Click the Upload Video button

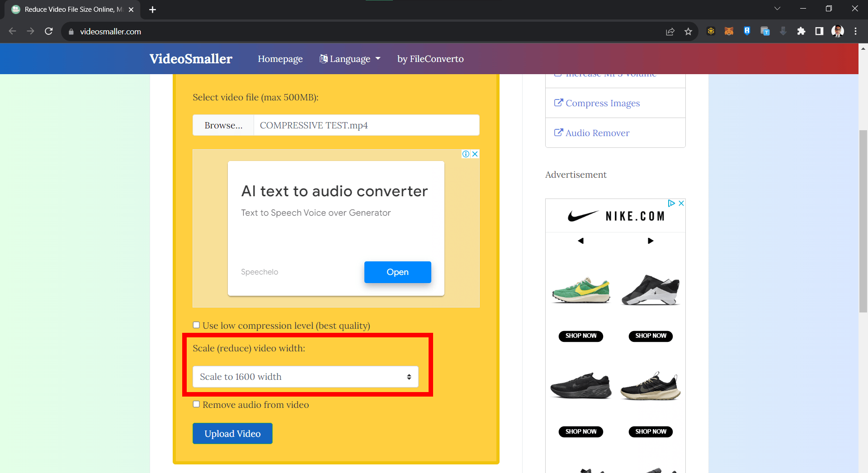232,433
